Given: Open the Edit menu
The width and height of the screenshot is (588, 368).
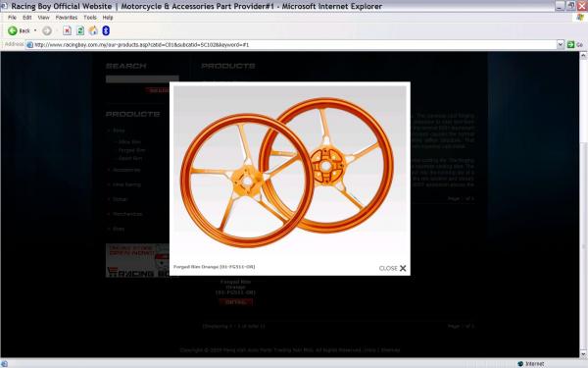Looking at the screenshot, I should coord(27,18).
